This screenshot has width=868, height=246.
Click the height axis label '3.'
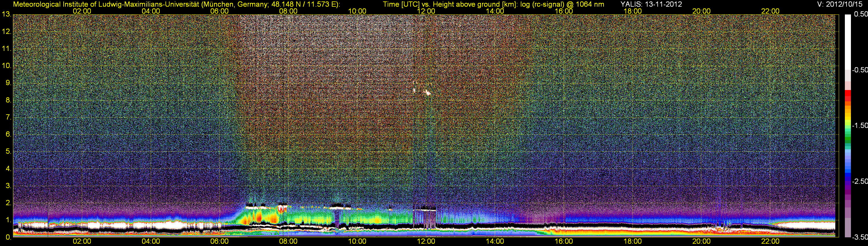tap(9, 186)
